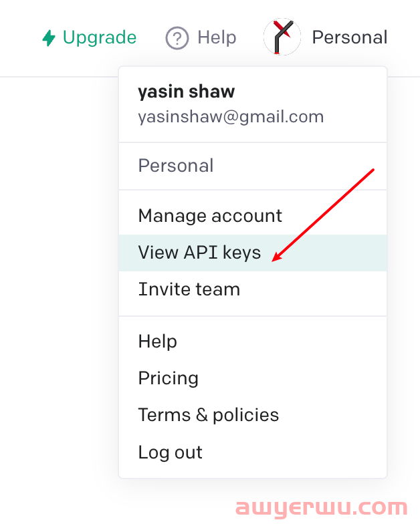Select Invite team in the dropdown menu

189,289
